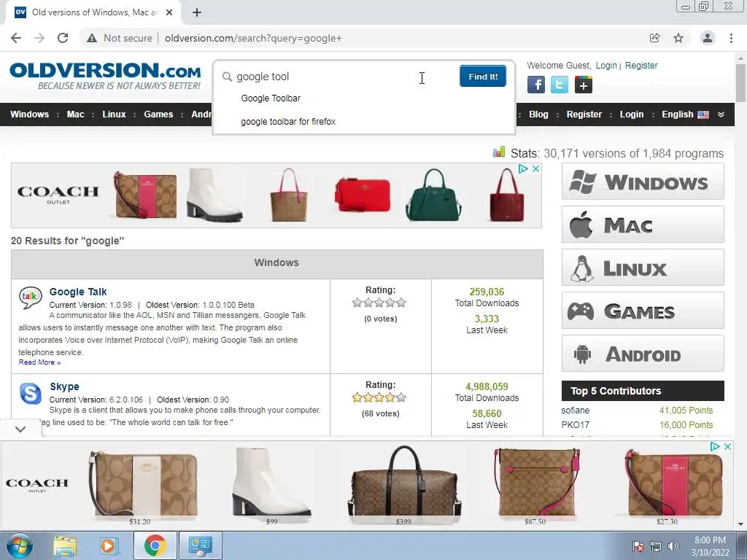
Task: Open Windows Explorer from taskbar
Action: pyautogui.click(x=65, y=545)
